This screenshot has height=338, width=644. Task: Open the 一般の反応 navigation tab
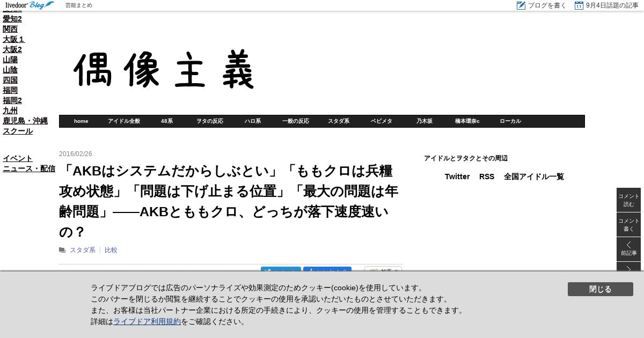click(296, 121)
